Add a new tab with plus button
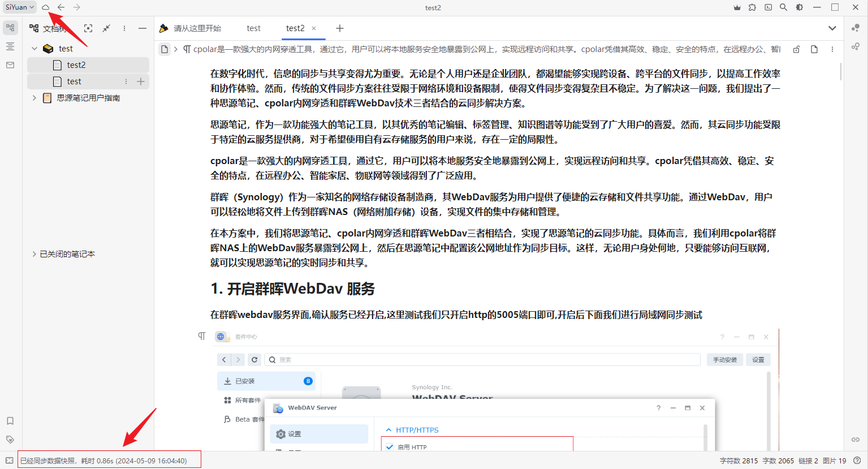The image size is (868, 469). point(339,28)
